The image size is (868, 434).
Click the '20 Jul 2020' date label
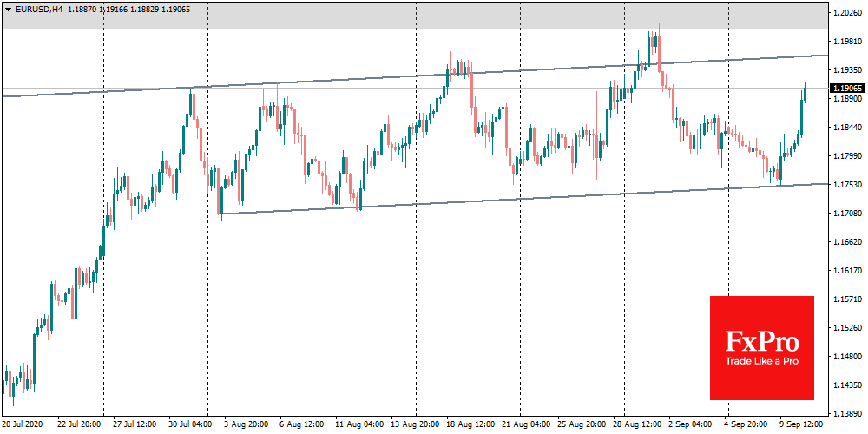tap(23, 425)
